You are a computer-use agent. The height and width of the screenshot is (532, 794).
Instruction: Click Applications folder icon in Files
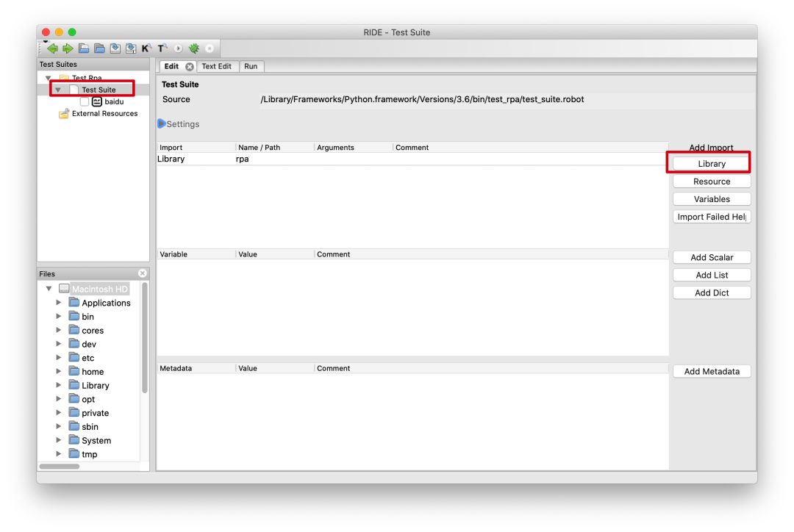click(74, 302)
